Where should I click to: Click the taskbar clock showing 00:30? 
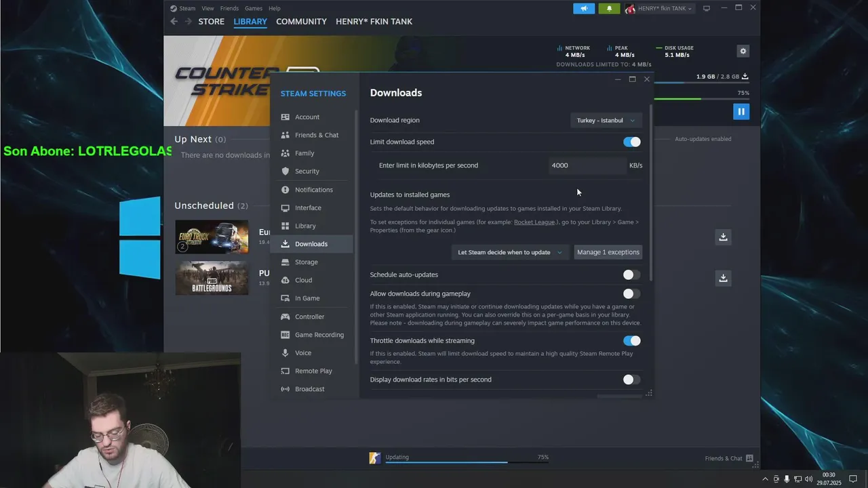pyautogui.click(x=829, y=479)
